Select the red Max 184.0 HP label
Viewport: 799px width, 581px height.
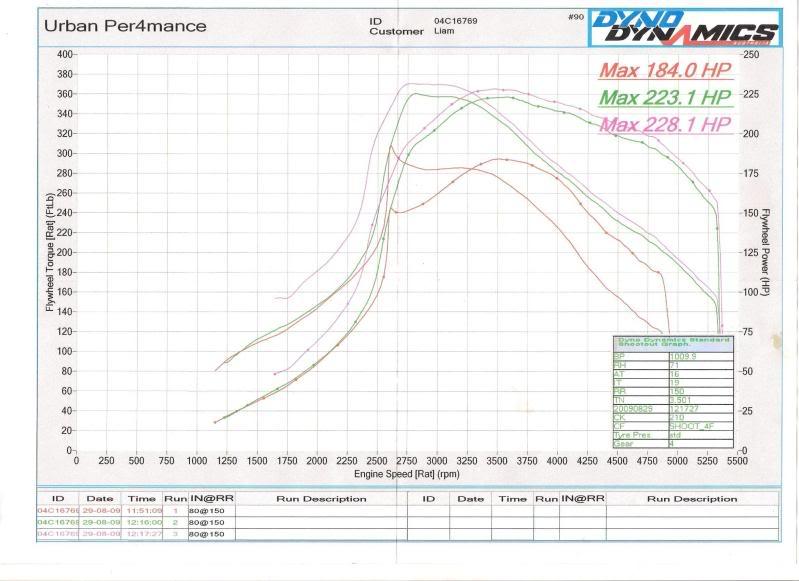pos(666,70)
